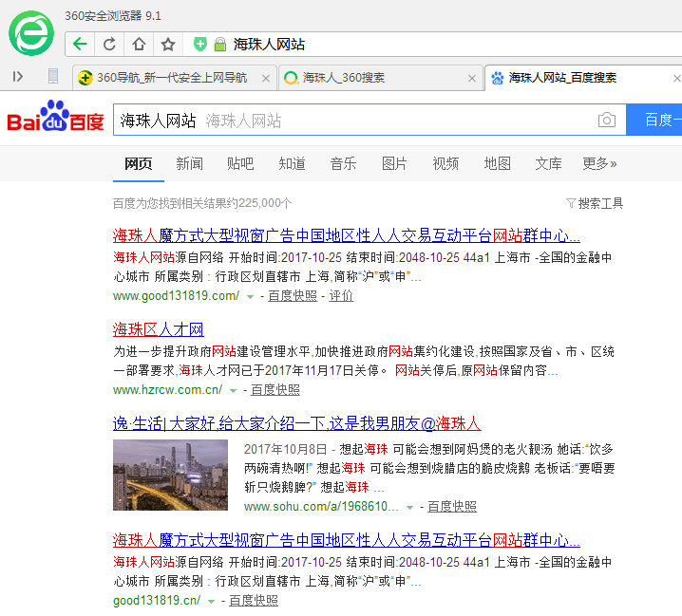The image size is (682, 616).
Task: Switch to 地图 search category
Action: click(497, 164)
